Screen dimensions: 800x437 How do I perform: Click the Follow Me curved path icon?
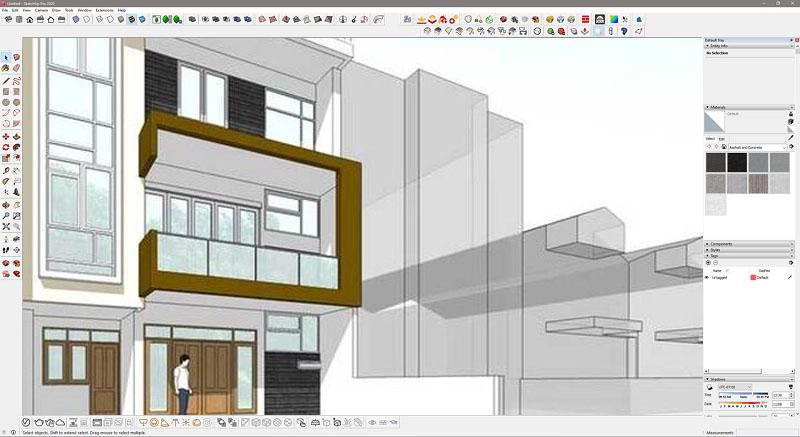[x=378, y=19]
